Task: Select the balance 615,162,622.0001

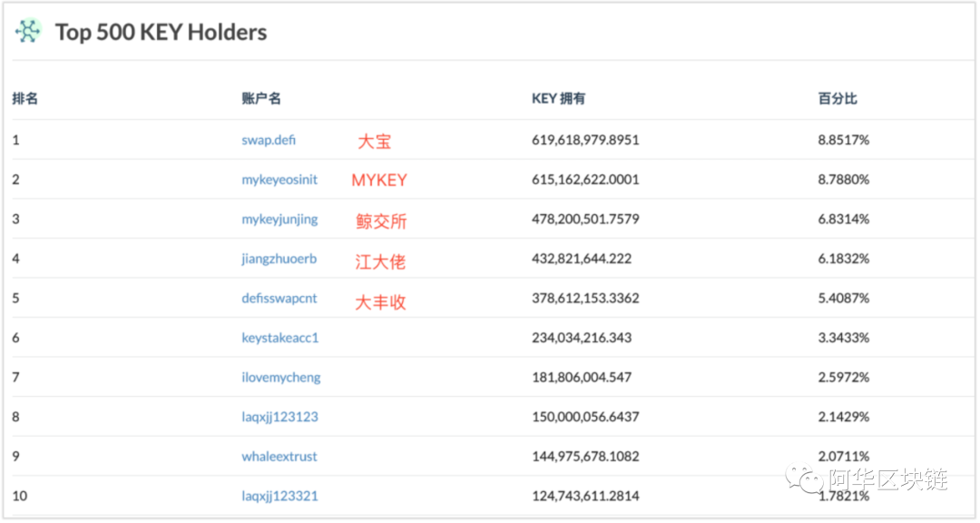Action: (x=585, y=180)
